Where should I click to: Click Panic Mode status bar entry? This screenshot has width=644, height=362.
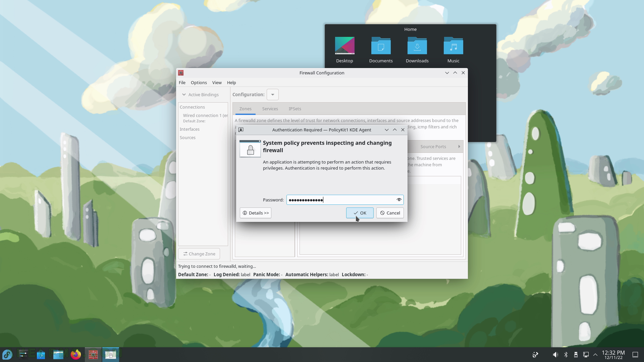tap(268, 275)
